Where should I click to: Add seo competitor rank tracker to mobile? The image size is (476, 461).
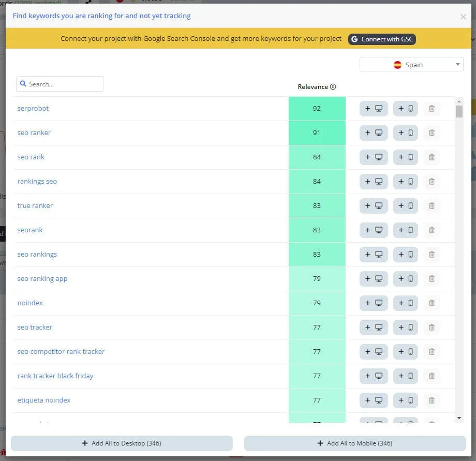(x=405, y=351)
